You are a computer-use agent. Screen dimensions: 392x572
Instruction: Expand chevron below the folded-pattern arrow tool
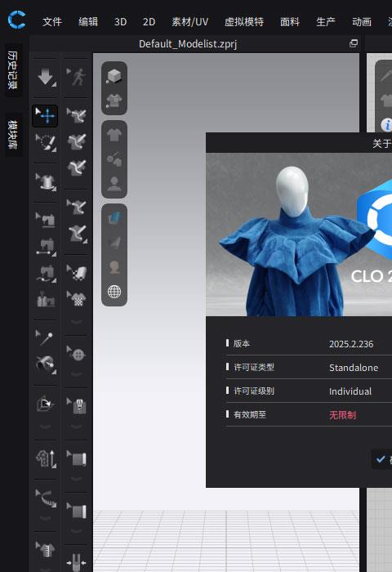pos(46,427)
